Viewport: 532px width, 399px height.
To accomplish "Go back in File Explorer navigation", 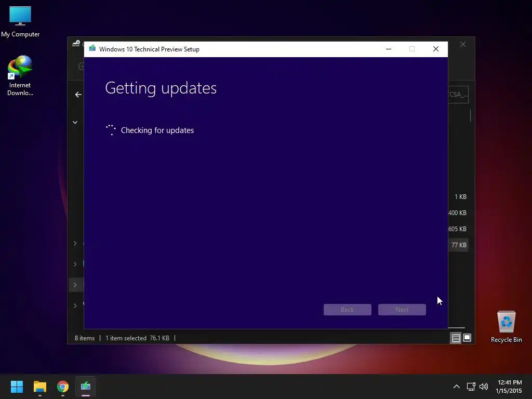I will [x=78, y=95].
